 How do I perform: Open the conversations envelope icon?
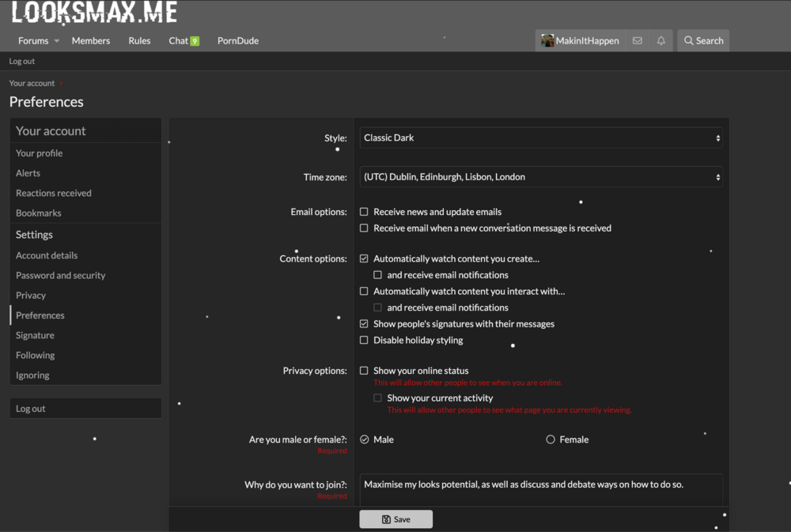coord(637,41)
